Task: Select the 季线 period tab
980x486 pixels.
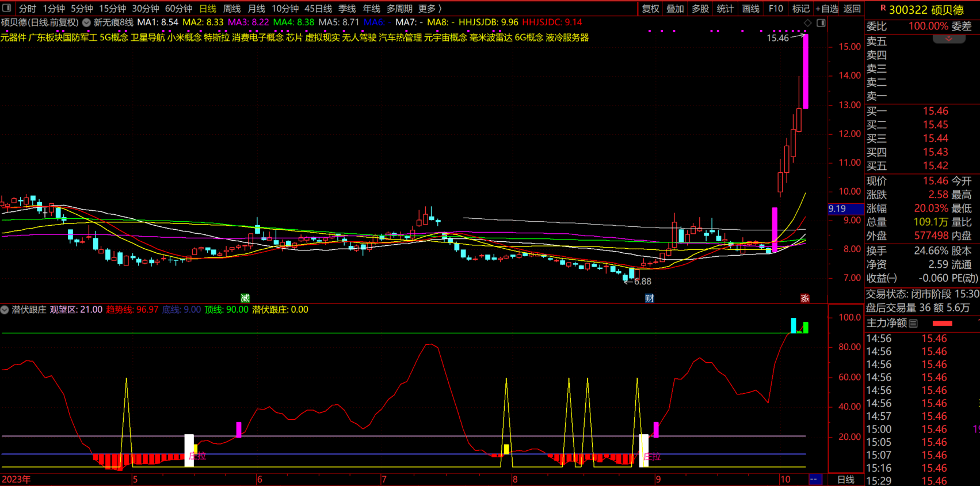Action: pos(347,9)
